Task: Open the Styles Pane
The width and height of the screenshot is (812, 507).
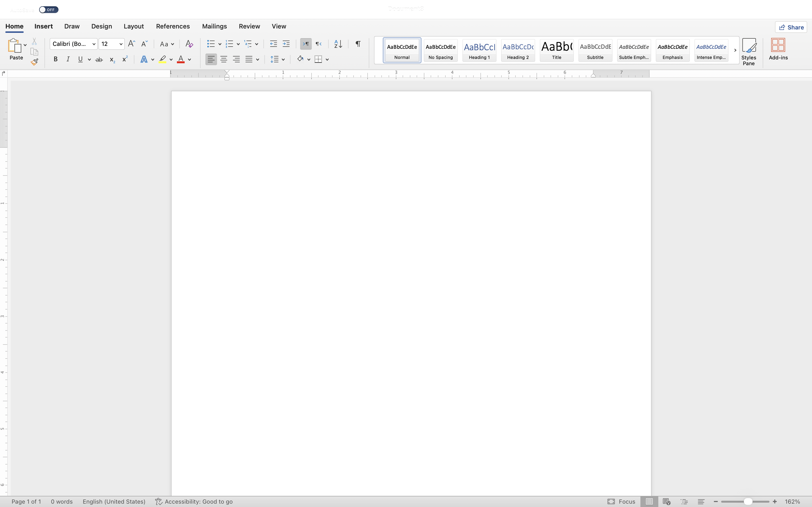Action: point(748,51)
